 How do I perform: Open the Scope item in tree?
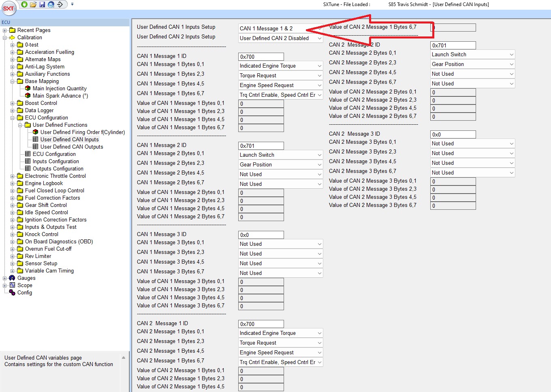tap(25, 285)
